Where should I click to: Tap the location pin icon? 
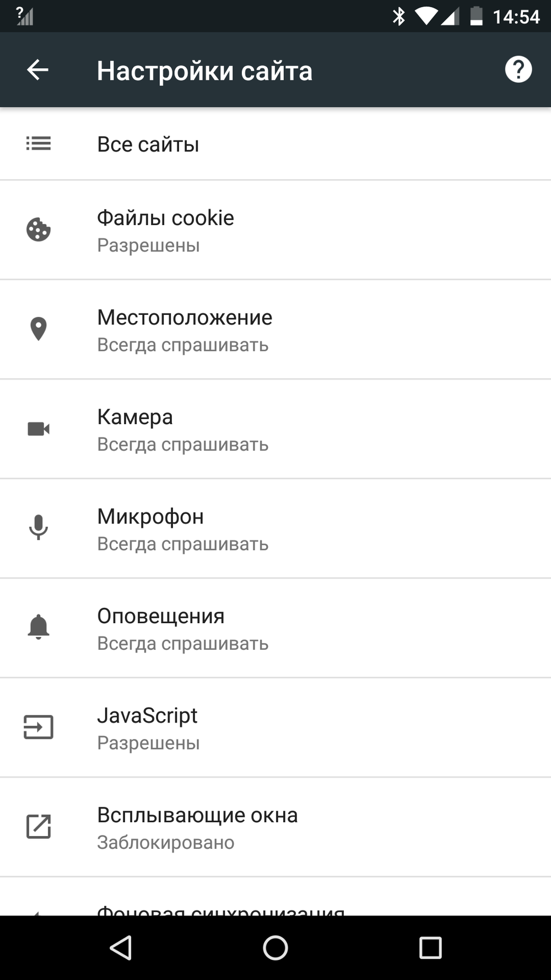[39, 329]
